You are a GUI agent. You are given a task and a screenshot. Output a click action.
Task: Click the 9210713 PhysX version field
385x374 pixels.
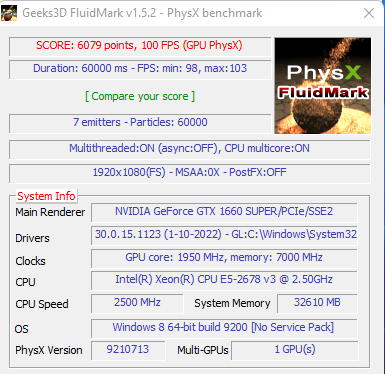tap(128, 350)
